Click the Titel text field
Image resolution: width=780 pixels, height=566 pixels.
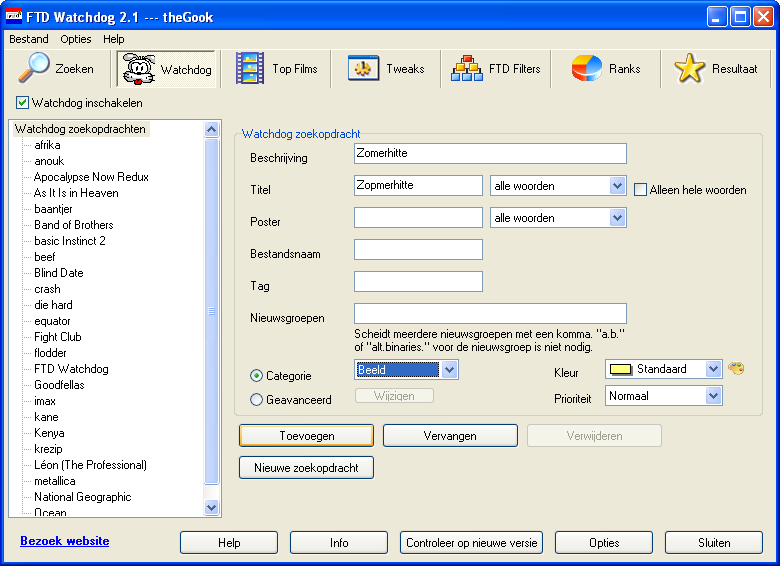(418, 186)
